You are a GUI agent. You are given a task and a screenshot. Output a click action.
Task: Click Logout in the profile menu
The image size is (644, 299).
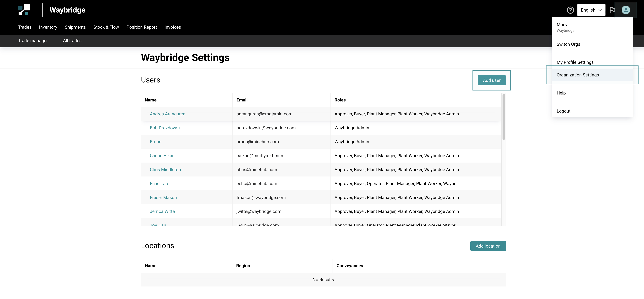coord(563,111)
